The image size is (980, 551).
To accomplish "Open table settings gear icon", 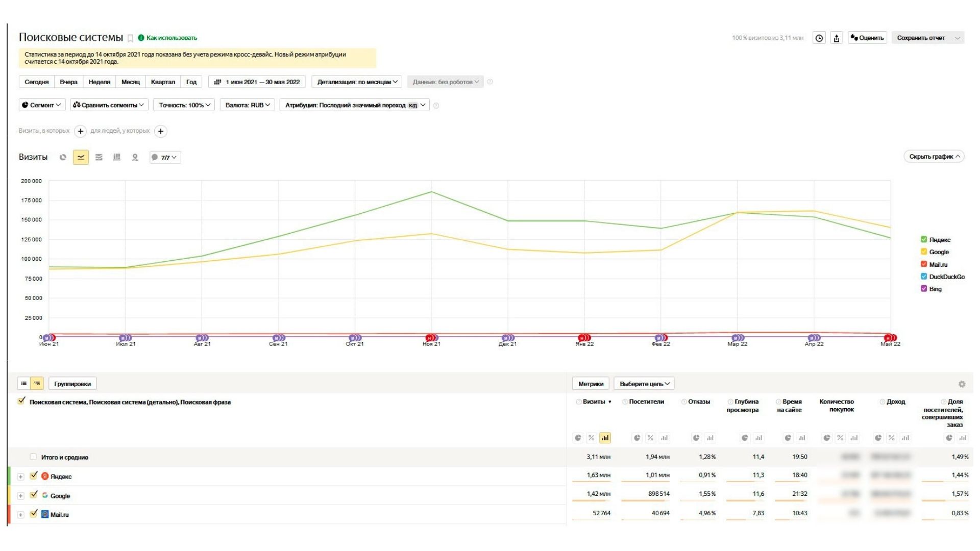I will click(x=962, y=384).
